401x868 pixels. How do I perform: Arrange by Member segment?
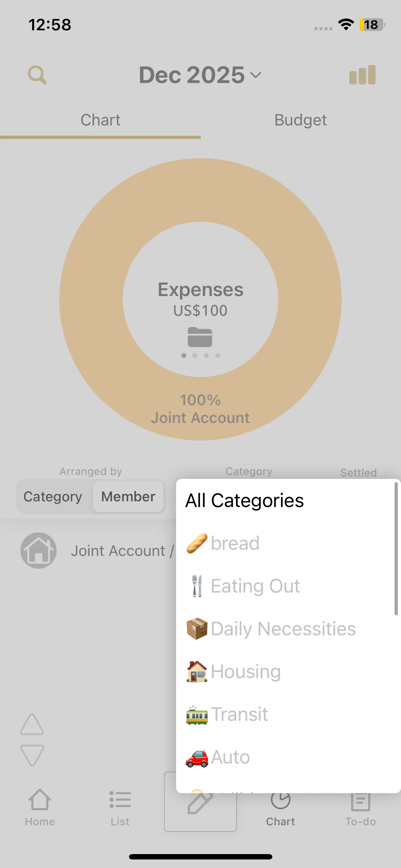coord(128,497)
